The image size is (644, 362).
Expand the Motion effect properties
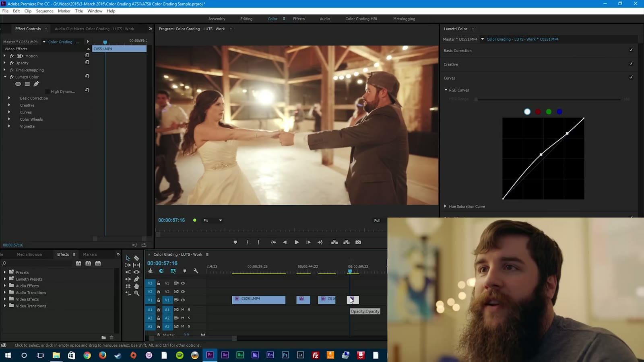click(5, 56)
